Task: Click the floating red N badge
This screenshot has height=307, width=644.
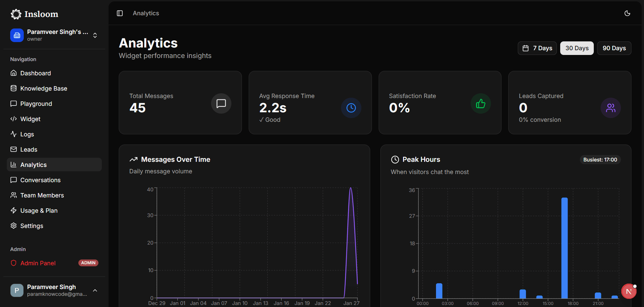Action: (x=628, y=291)
